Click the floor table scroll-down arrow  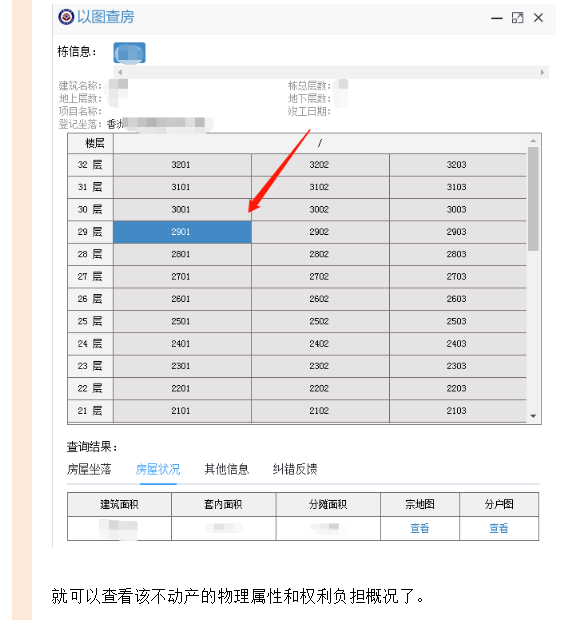[x=533, y=416]
